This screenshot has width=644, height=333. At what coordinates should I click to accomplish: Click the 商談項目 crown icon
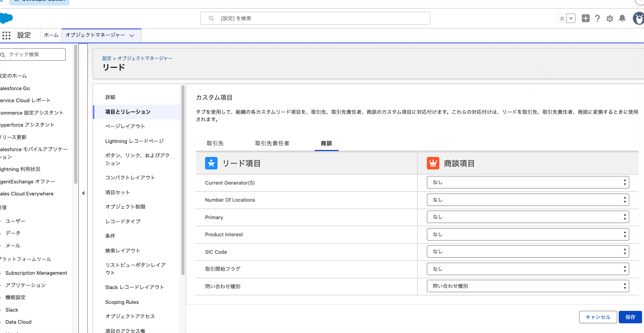tap(433, 163)
